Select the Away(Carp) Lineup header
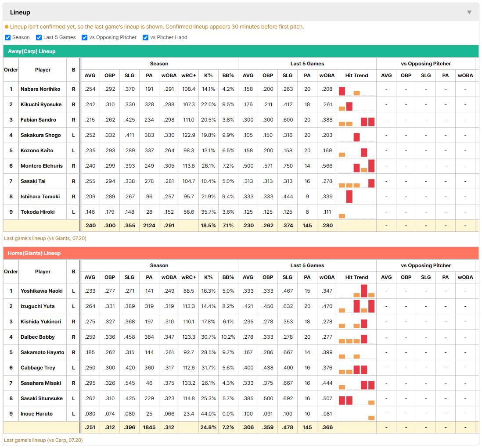Screen dimensions: 482x448 point(241,51)
